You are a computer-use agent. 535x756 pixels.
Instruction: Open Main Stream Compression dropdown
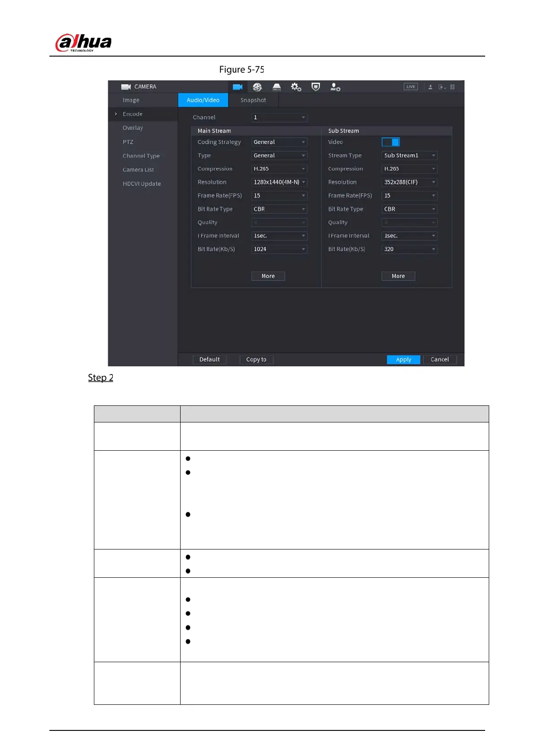click(x=279, y=169)
